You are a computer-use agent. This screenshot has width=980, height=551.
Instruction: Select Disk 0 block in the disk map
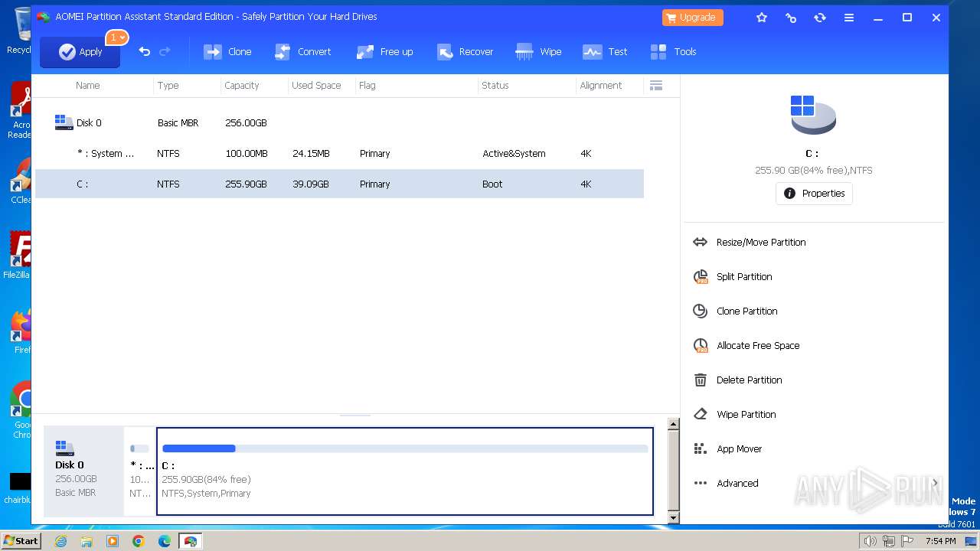[x=83, y=471]
